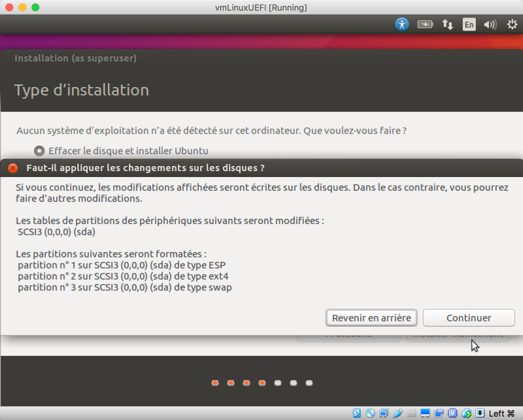Click VirtualBox keyboard capture arrow icon
Screen dimensions: 523x420
click(480, 413)
